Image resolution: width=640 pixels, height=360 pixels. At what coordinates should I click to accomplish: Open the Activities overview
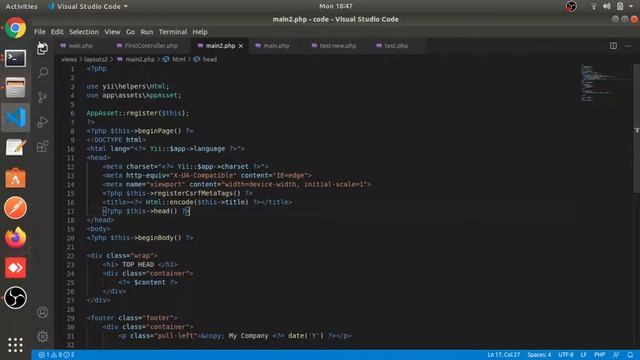[21, 6]
